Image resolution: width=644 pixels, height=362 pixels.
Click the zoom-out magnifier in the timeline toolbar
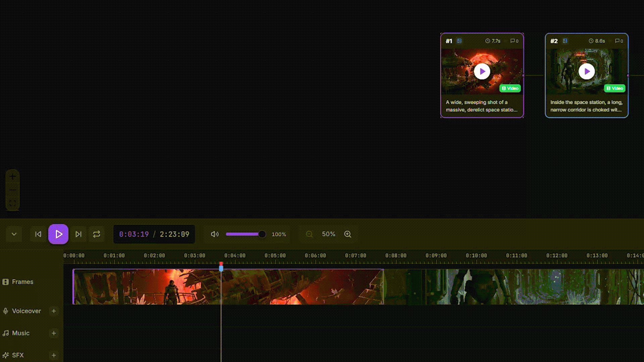(309, 234)
